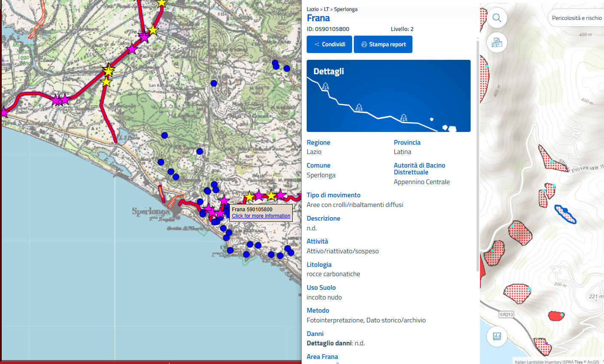Open the map search magnifier tool
Screen dimensions: 604x364
pos(497,18)
